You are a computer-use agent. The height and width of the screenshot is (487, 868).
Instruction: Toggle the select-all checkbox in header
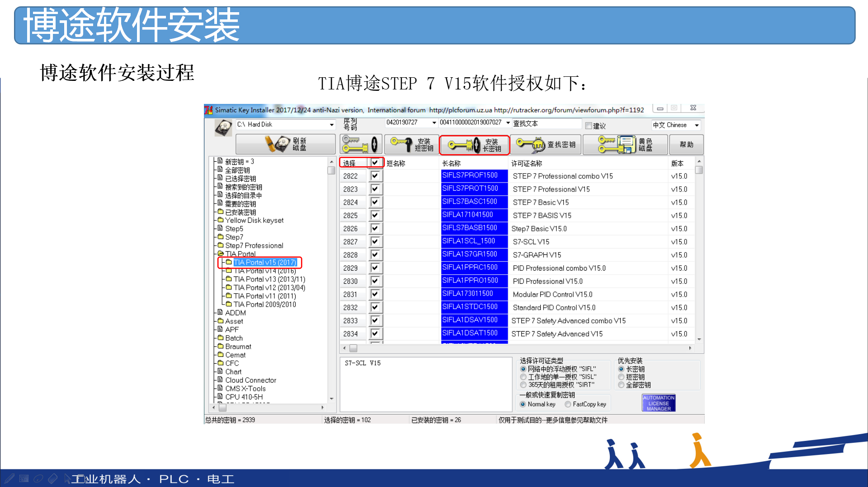pos(375,163)
